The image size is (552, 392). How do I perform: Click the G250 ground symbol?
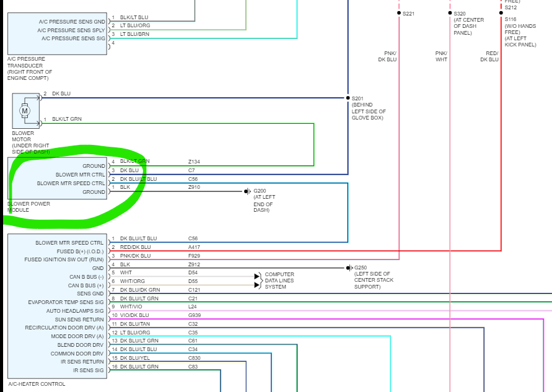point(349,268)
